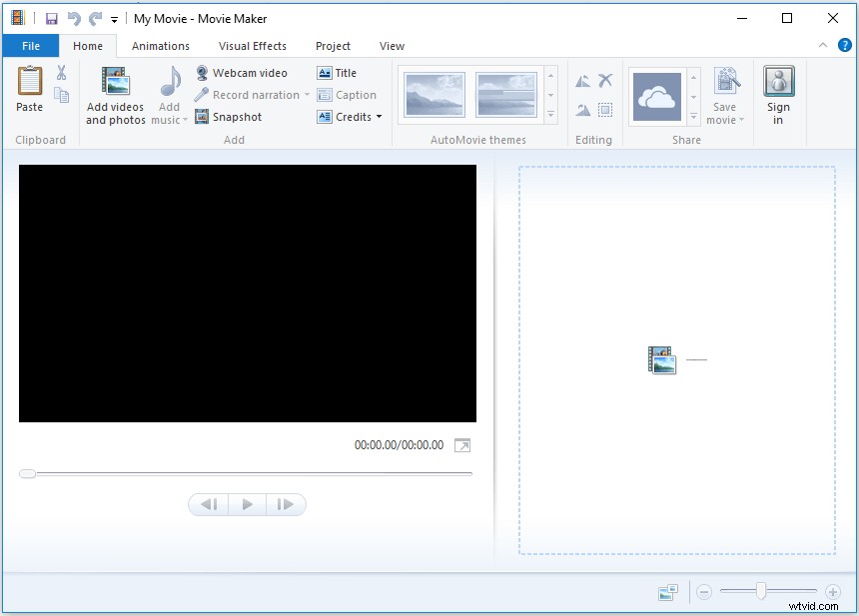Select the Cut scissors icon

coord(61,73)
